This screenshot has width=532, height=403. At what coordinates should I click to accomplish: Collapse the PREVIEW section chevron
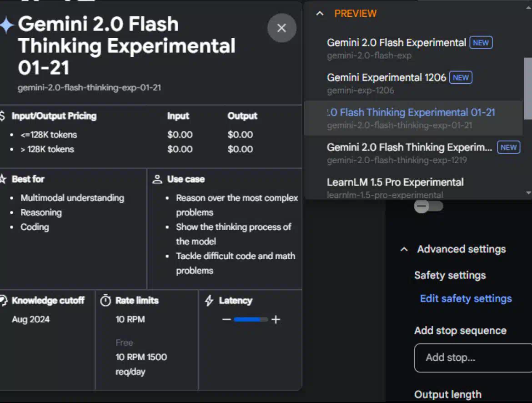click(320, 14)
